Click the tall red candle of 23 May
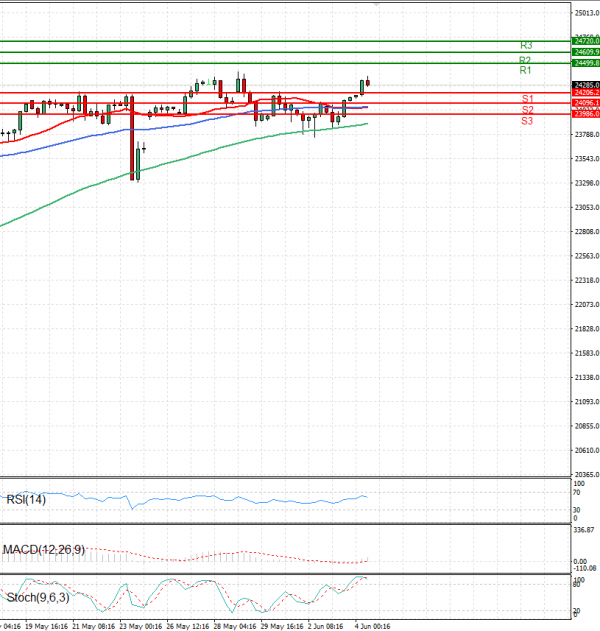The image size is (600, 631). click(x=132, y=138)
